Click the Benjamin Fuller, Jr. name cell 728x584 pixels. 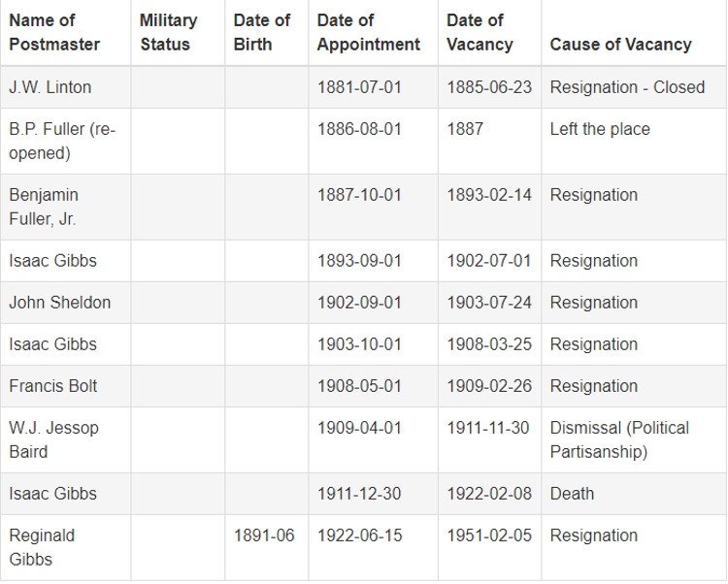click(65, 207)
